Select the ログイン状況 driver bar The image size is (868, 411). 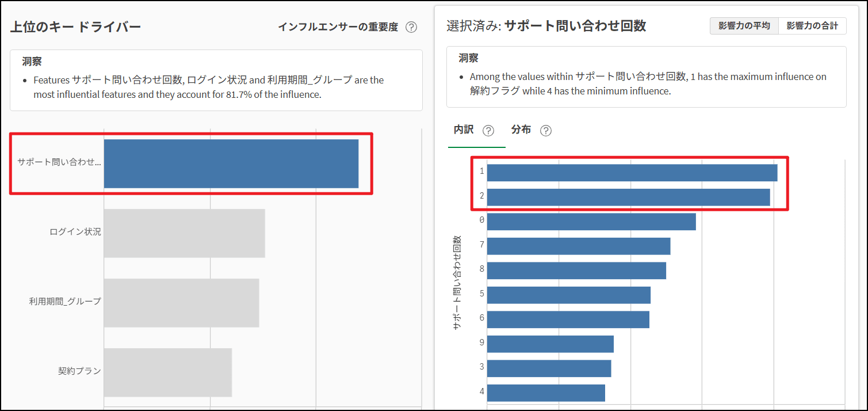tap(184, 233)
